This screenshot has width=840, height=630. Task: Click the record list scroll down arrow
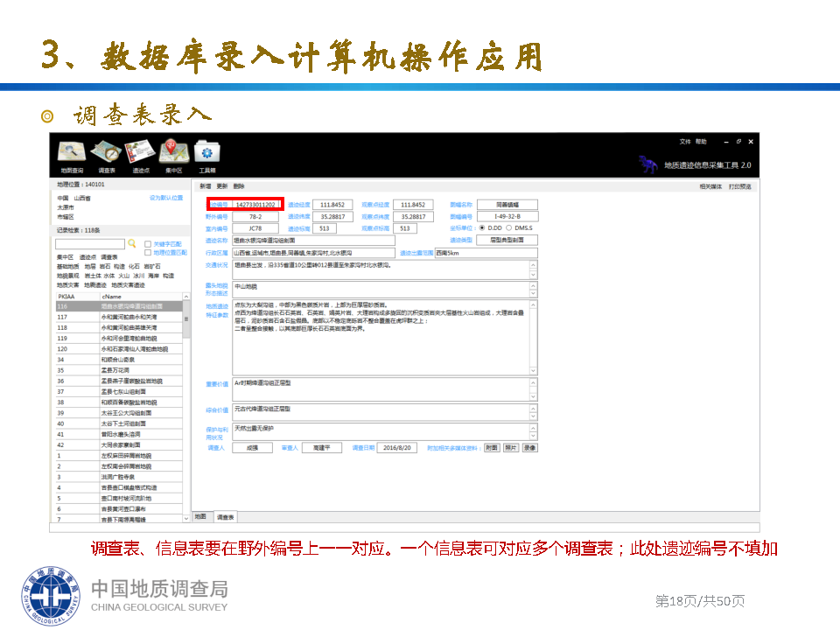[186, 519]
